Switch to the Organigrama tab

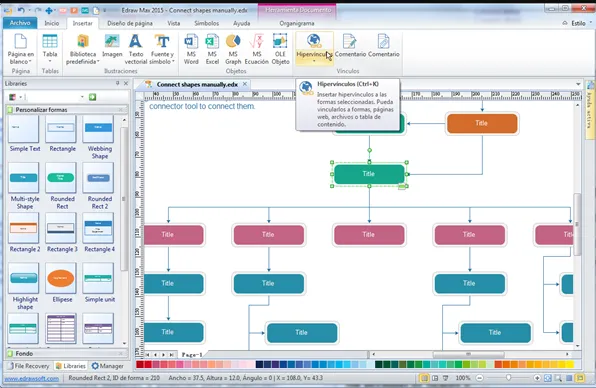click(x=296, y=23)
